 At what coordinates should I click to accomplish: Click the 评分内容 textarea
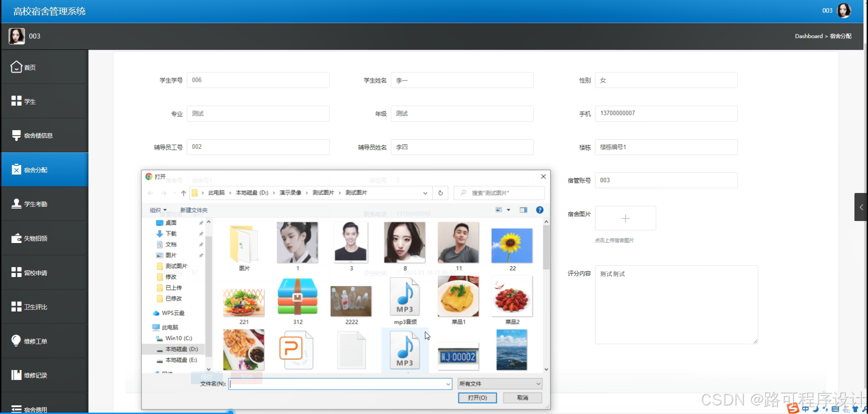pyautogui.click(x=676, y=305)
